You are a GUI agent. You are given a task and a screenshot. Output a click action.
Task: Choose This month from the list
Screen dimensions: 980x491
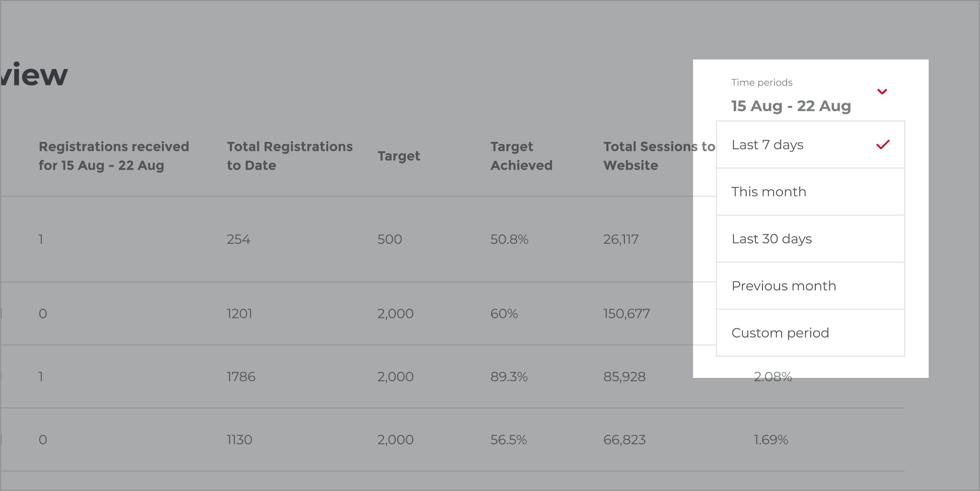810,192
